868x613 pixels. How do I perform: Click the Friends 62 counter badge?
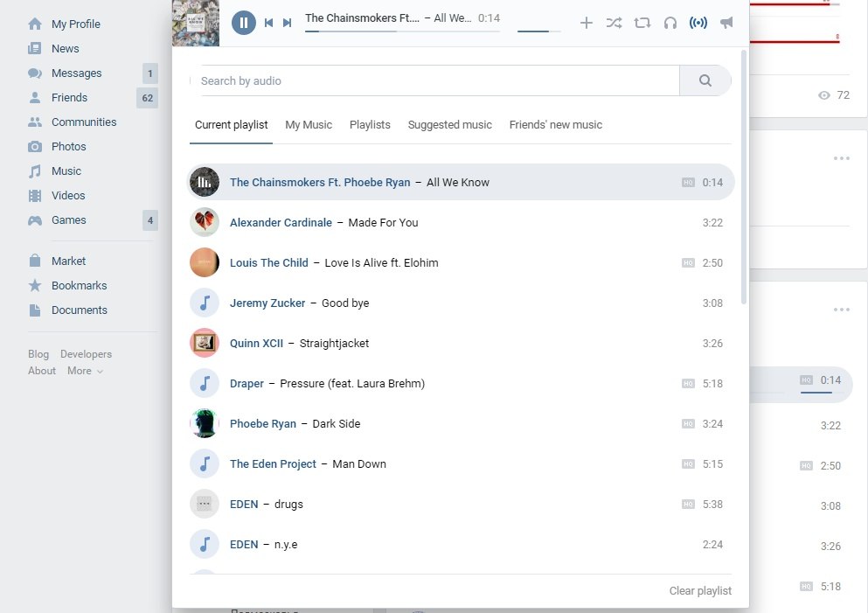147,98
